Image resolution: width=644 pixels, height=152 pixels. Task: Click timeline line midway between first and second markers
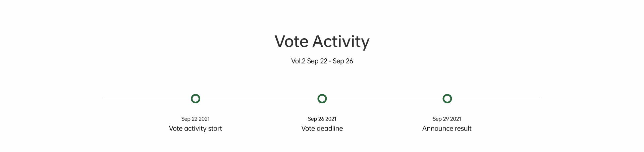(259, 99)
